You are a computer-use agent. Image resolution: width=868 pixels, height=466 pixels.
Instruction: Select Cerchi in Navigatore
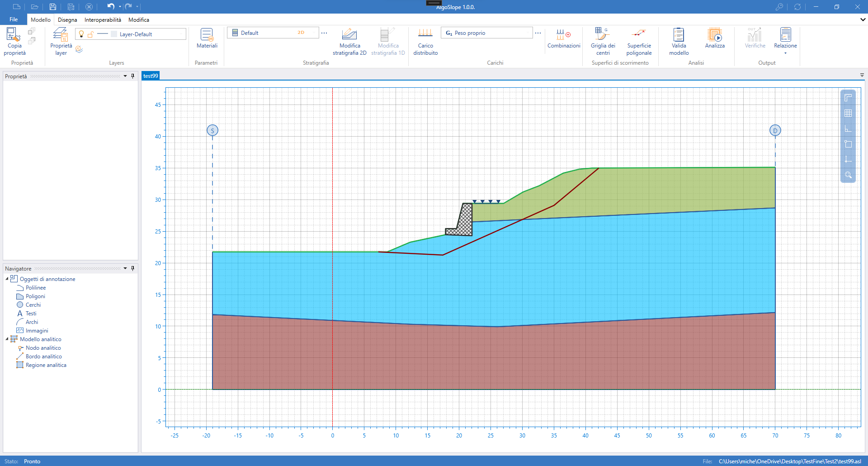point(33,305)
